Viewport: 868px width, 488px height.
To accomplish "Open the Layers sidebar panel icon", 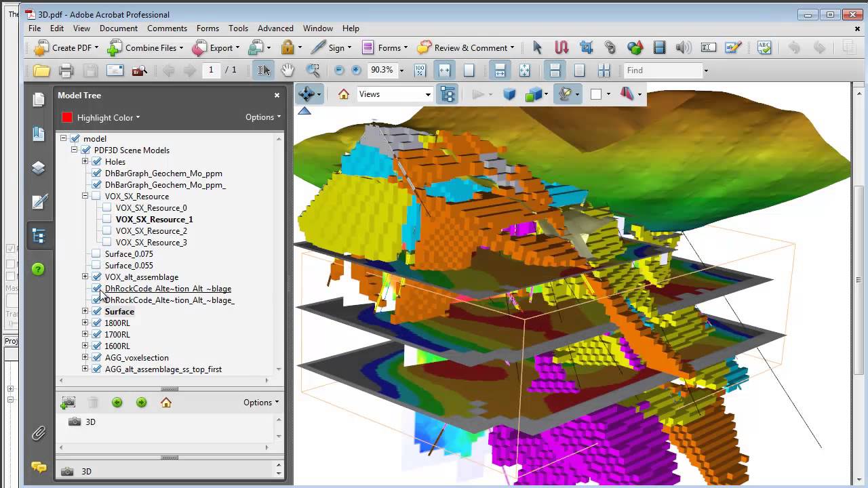I will coord(39,168).
